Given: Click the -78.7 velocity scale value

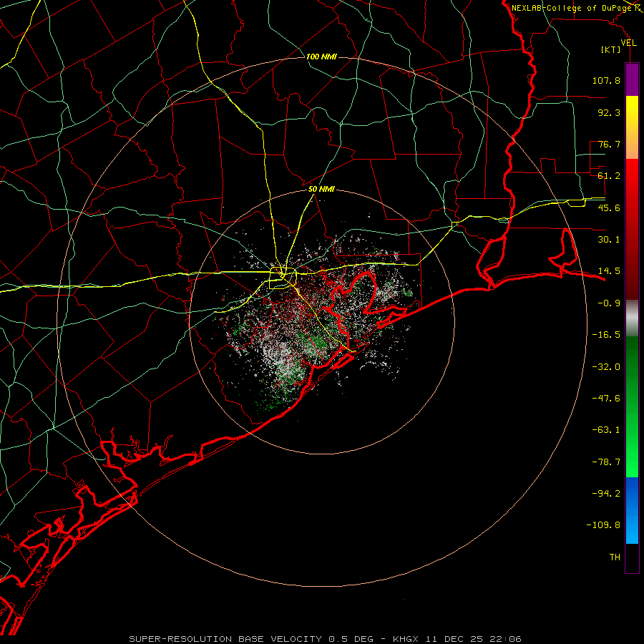Looking at the screenshot, I should [606, 462].
